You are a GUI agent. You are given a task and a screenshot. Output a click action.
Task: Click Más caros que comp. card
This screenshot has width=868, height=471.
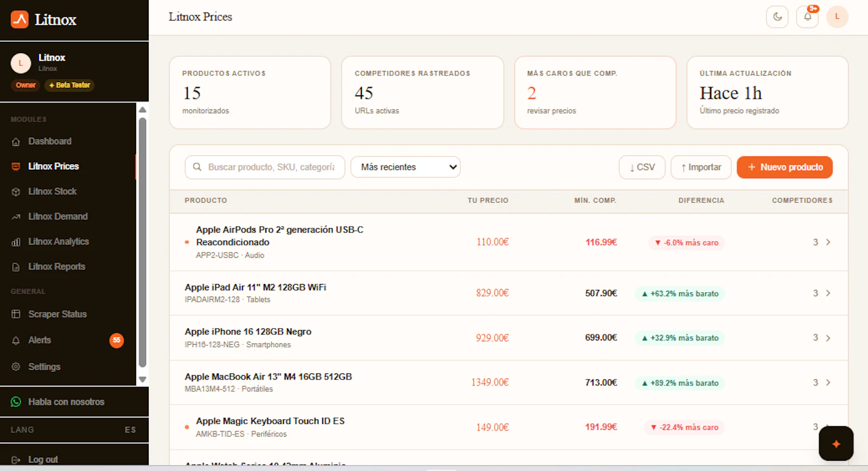click(x=595, y=93)
